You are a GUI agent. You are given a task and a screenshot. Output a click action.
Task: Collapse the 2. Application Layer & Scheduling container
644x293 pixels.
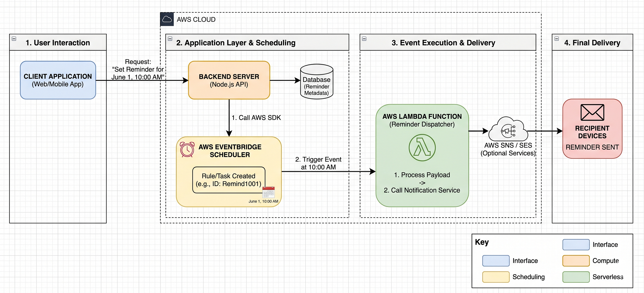coord(170,39)
